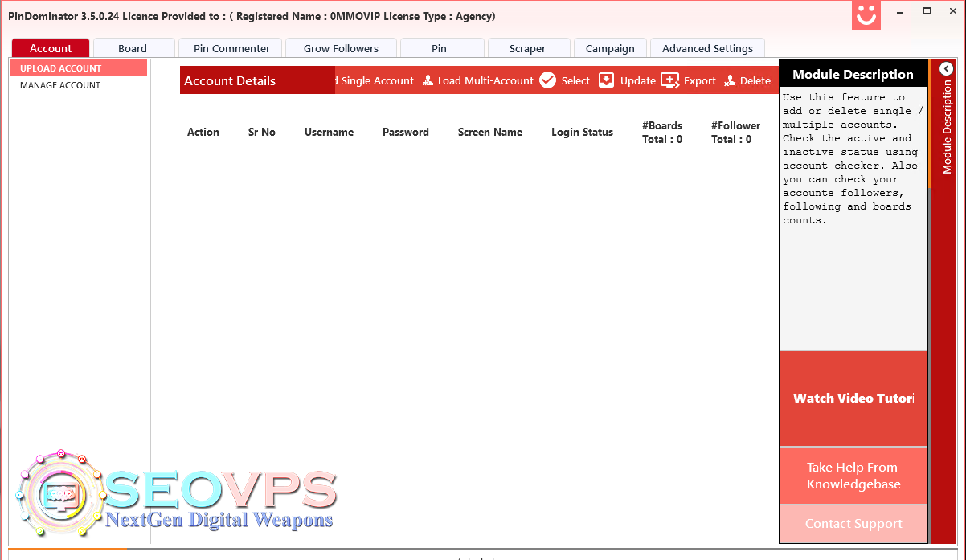This screenshot has width=966, height=560.
Task: Click the Delete text button
Action: tap(755, 80)
